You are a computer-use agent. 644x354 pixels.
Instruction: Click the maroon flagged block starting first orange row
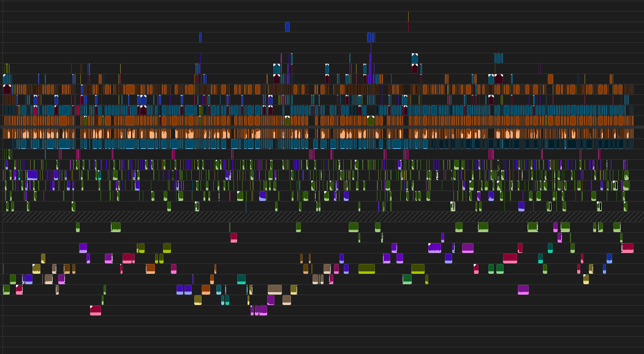click(7, 89)
